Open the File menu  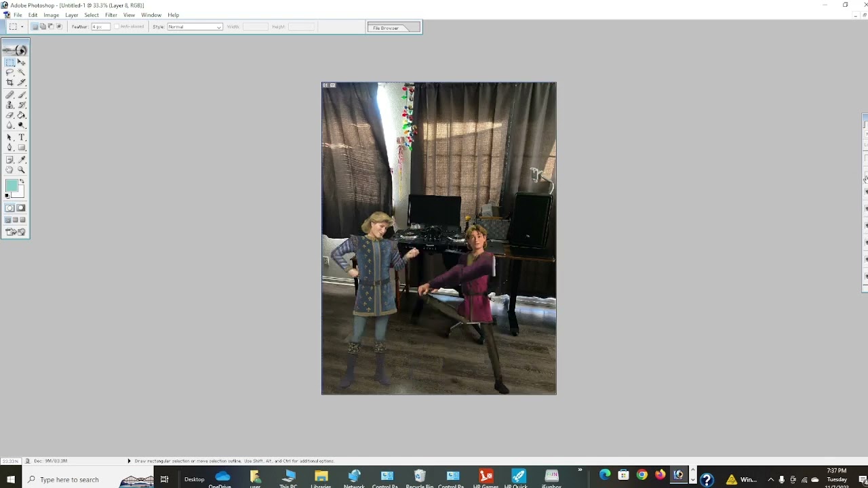click(18, 15)
